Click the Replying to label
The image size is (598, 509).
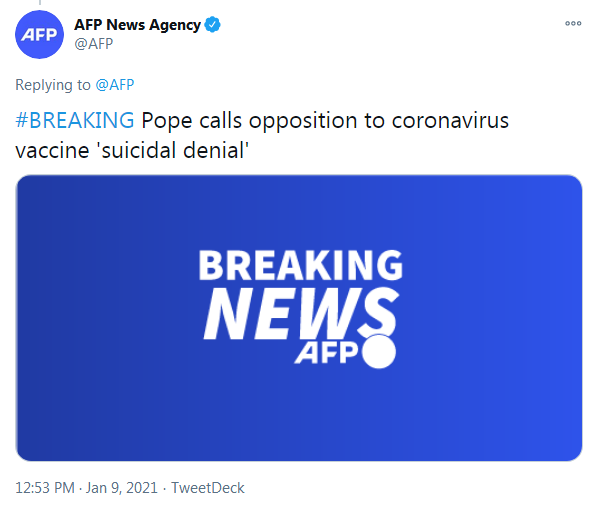(x=53, y=85)
